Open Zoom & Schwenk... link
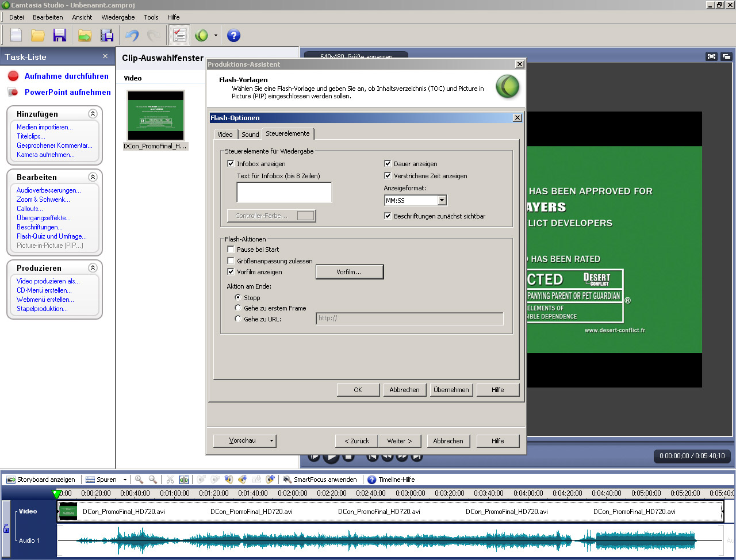Screen dimensions: 736x560 [43, 200]
